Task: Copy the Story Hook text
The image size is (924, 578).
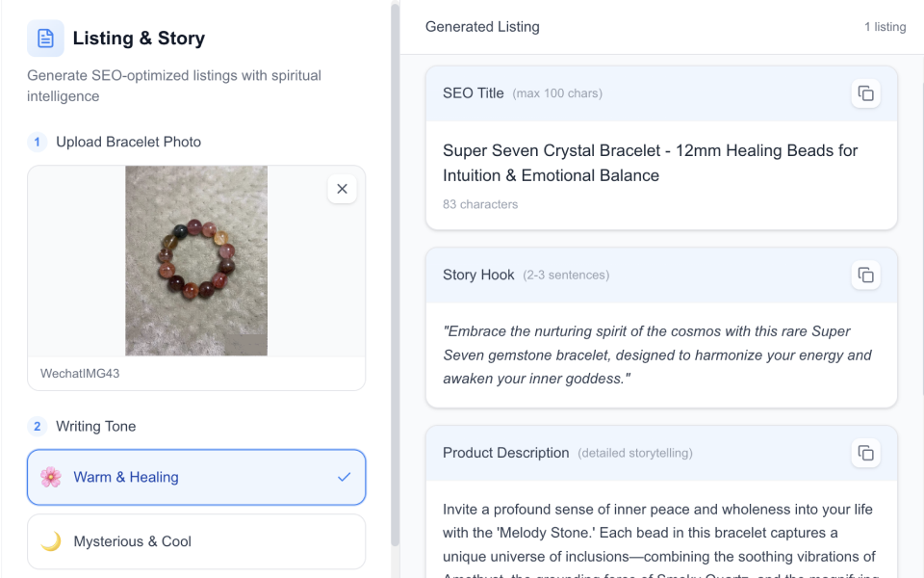Action: pos(865,275)
